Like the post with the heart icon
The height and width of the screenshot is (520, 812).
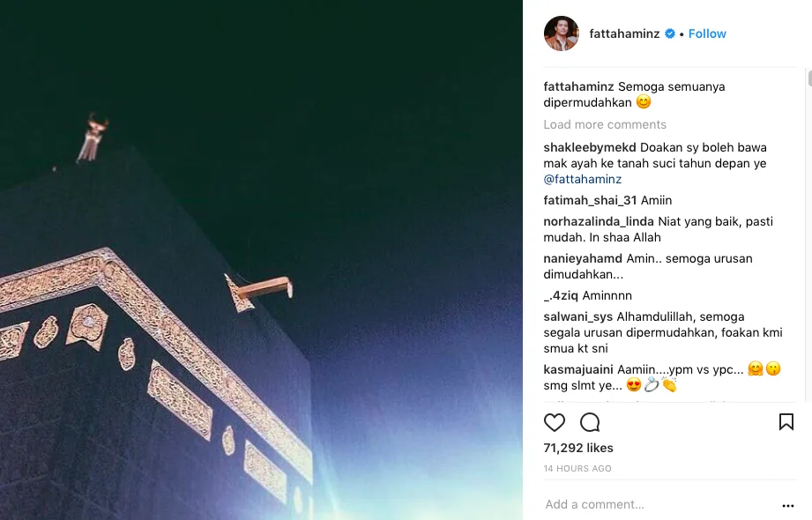[x=554, y=423]
